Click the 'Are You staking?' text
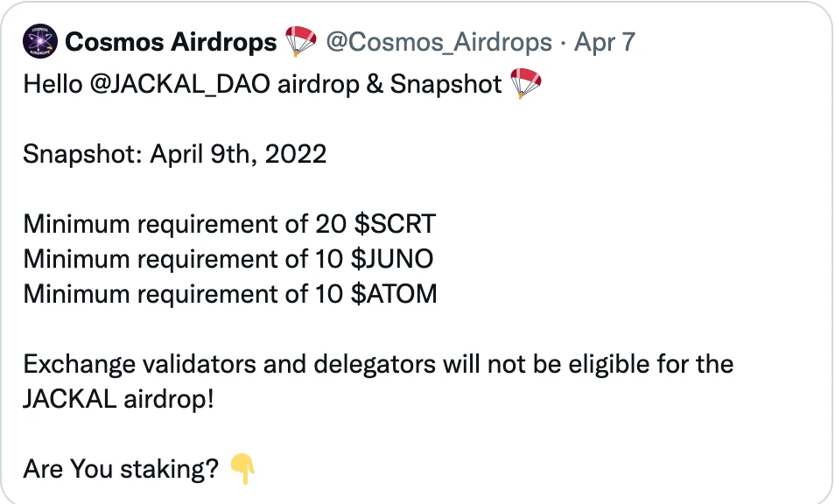 (121, 469)
